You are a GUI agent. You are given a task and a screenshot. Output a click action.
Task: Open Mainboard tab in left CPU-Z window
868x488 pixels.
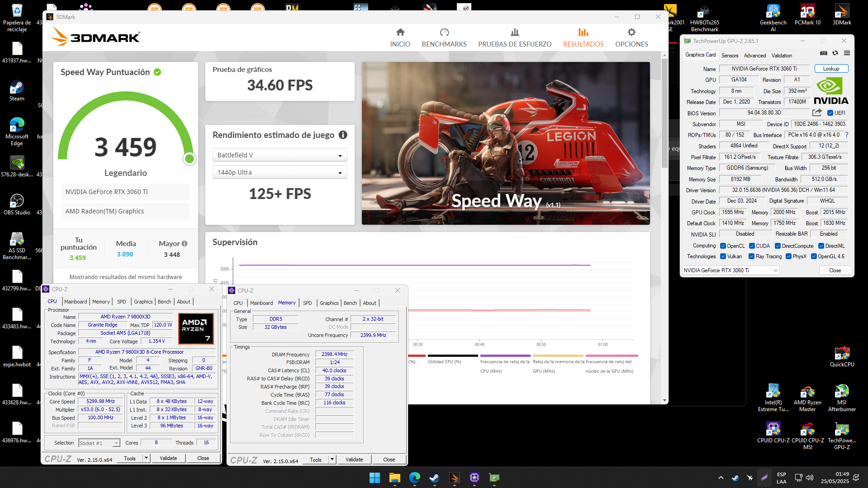pyautogui.click(x=75, y=302)
